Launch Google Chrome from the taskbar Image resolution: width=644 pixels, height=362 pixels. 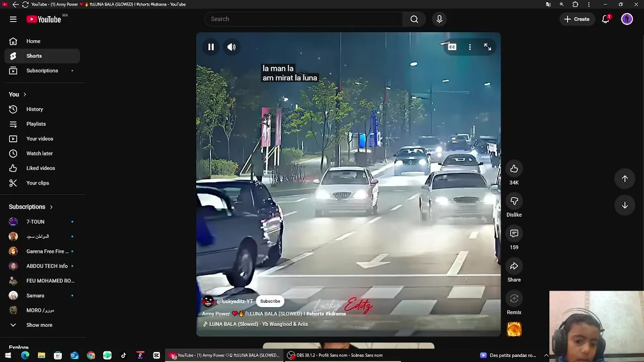coord(91,355)
